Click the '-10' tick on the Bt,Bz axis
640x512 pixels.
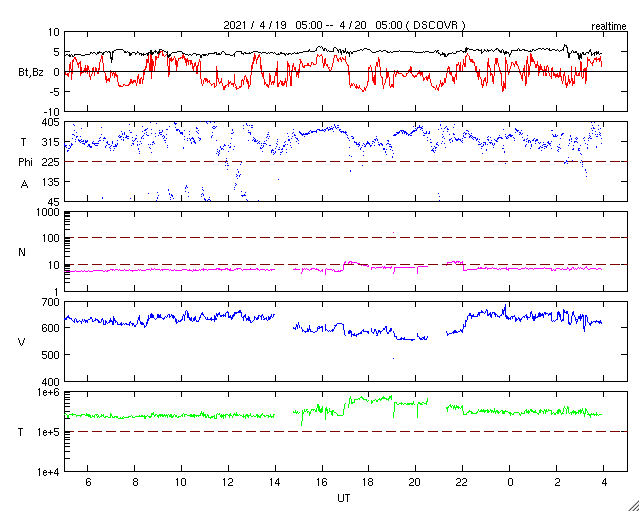click(53, 112)
